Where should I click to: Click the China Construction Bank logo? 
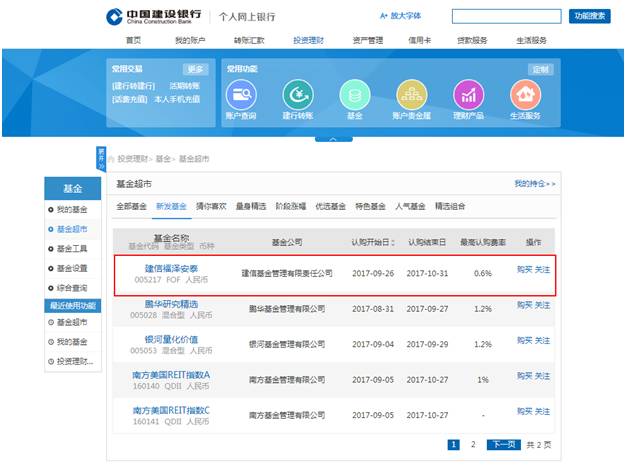tap(154, 17)
